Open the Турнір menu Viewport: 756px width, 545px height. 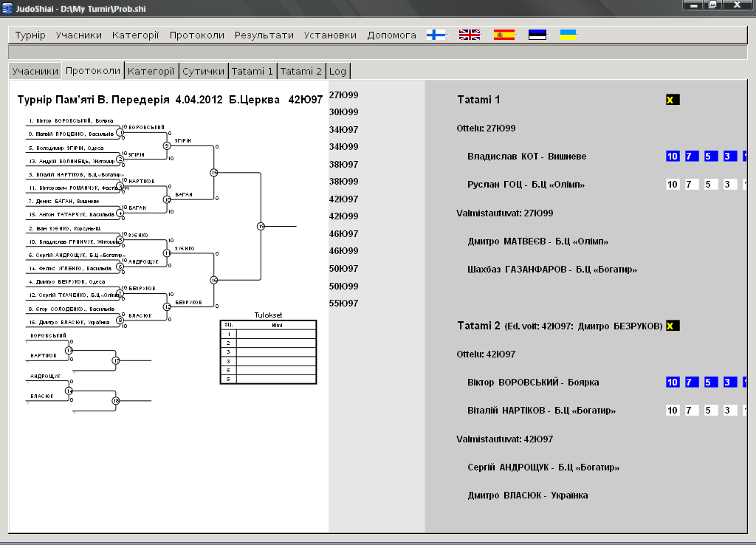click(30, 35)
